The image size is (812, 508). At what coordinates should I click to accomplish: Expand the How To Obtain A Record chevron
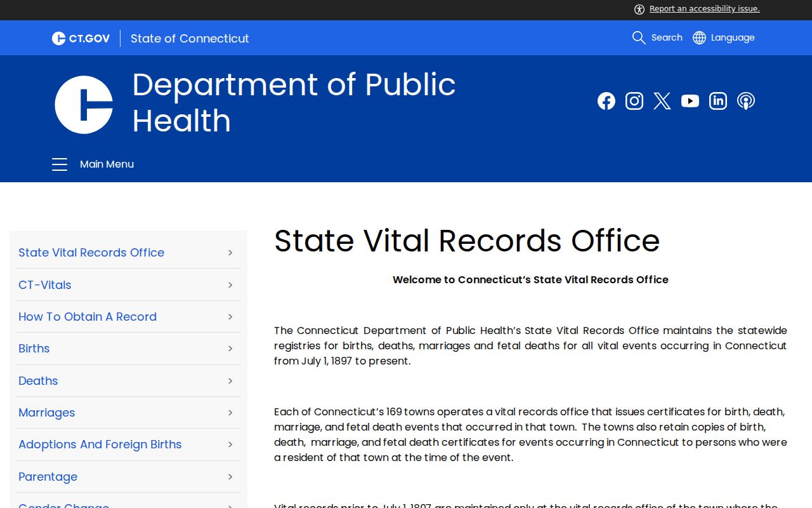[x=230, y=316]
